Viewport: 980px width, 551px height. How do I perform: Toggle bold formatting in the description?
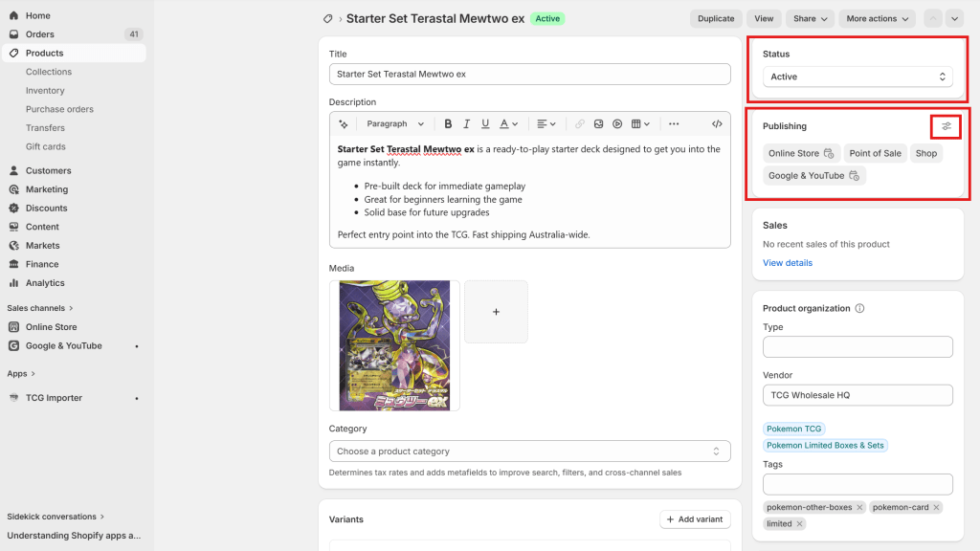[x=448, y=123]
